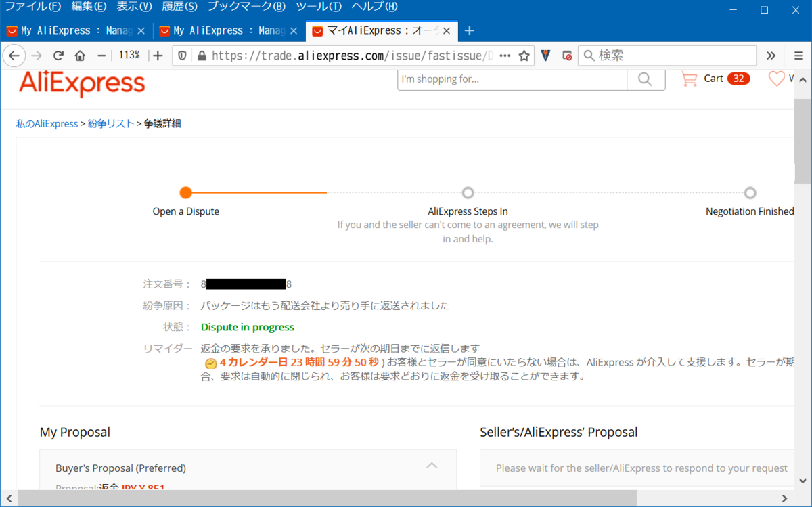Focus the 検索 browser search box
The height and width of the screenshot is (507, 812).
point(667,56)
